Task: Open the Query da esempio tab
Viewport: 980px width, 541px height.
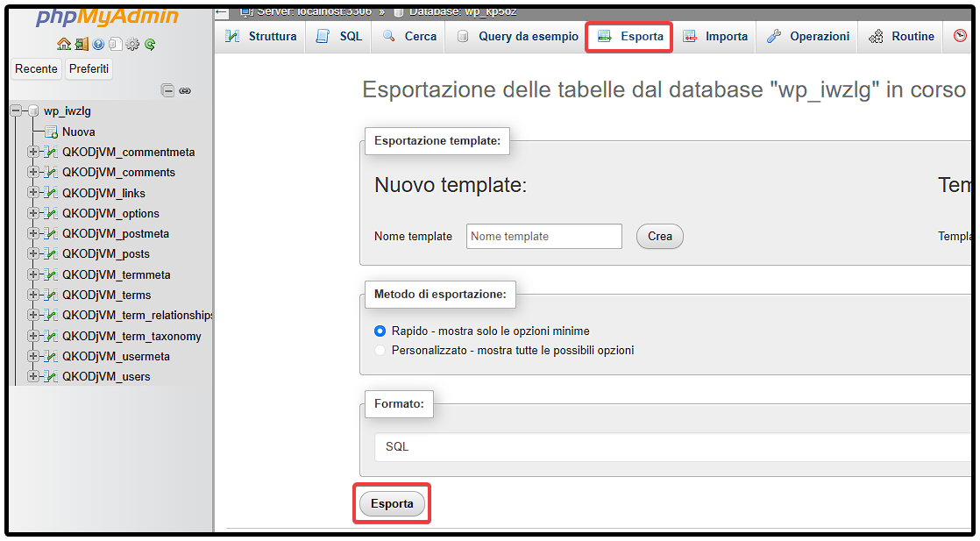Action: coord(517,36)
